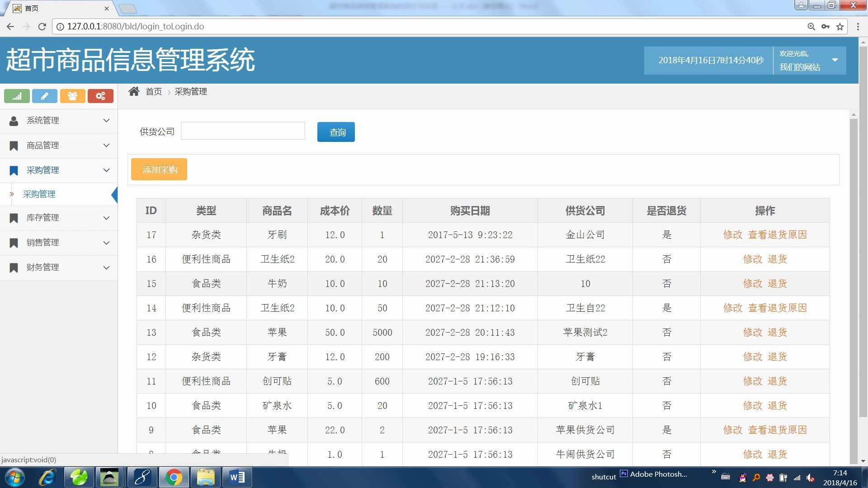Click the 首页 browser tab
This screenshot has height=488, width=868.
[61, 8]
